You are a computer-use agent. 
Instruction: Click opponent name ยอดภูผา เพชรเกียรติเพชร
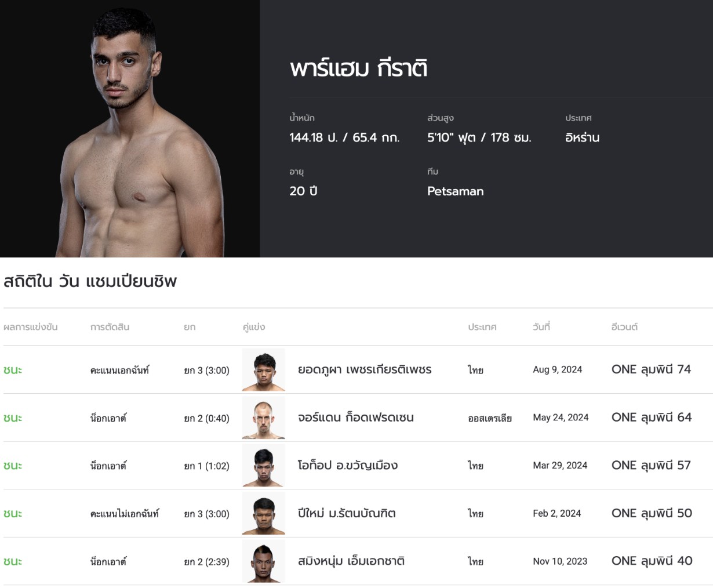tap(365, 369)
